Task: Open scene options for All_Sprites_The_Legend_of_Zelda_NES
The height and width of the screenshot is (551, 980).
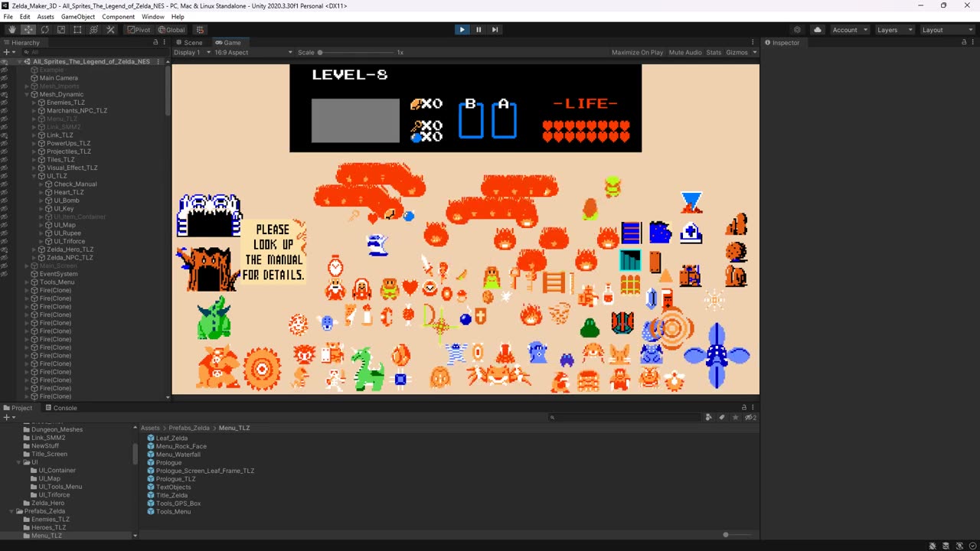Action: [158, 61]
